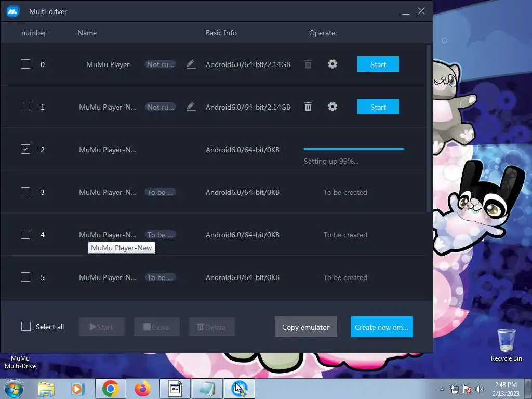Click the batch Close button at bottom
This screenshot has height=399, width=532.
(157, 327)
